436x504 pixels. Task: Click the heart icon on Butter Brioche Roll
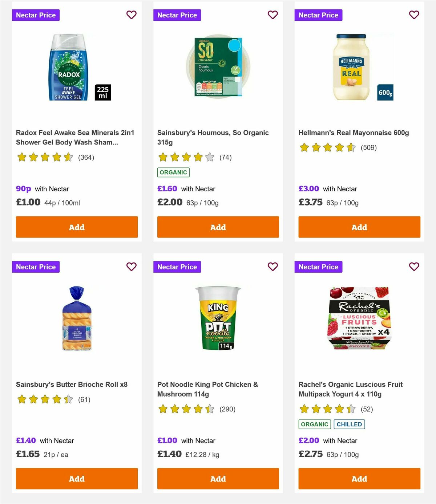pos(131,267)
